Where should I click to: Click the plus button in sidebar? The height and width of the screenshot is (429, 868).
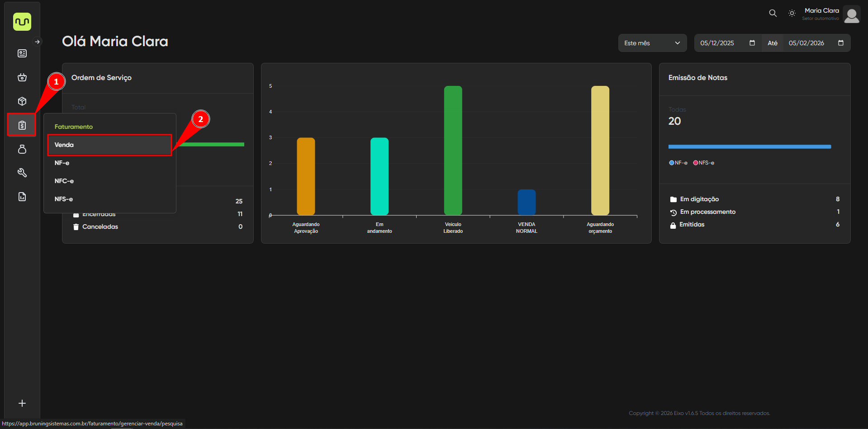[x=22, y=403]
